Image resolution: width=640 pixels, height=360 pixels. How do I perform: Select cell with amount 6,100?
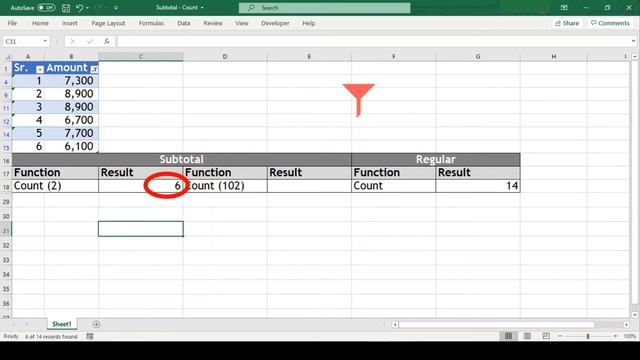[71, 146]
